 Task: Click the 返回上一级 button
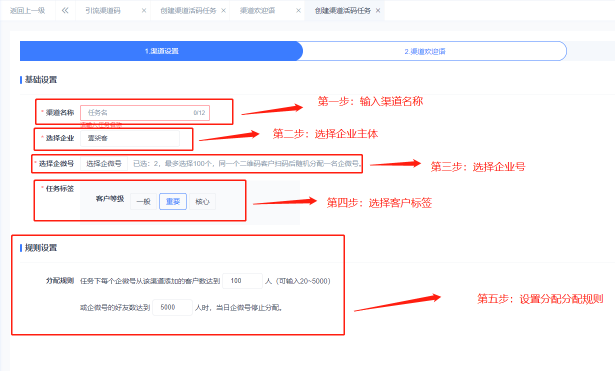pyautogui.click(x=27, y=11)
